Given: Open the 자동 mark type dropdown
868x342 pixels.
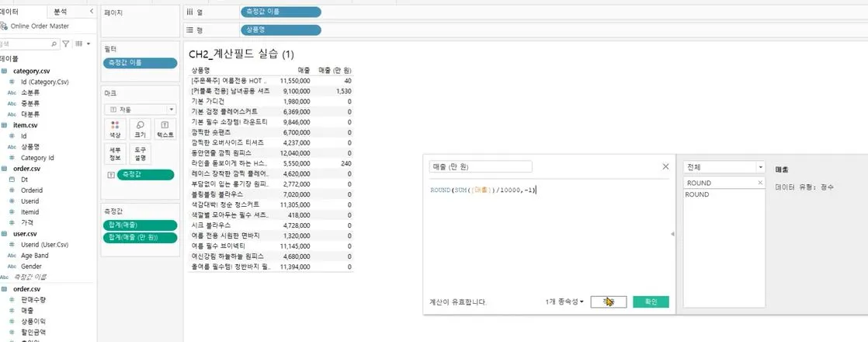Looking at the screenshot, I should click(x=171, y=110).
